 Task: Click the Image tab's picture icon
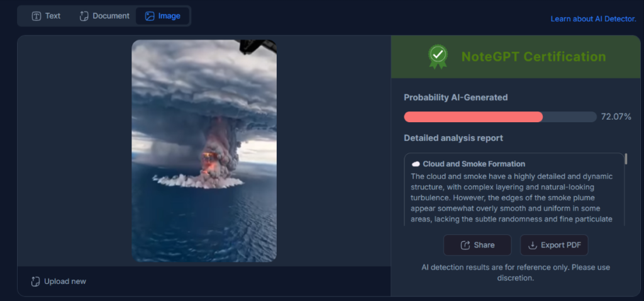149,16
